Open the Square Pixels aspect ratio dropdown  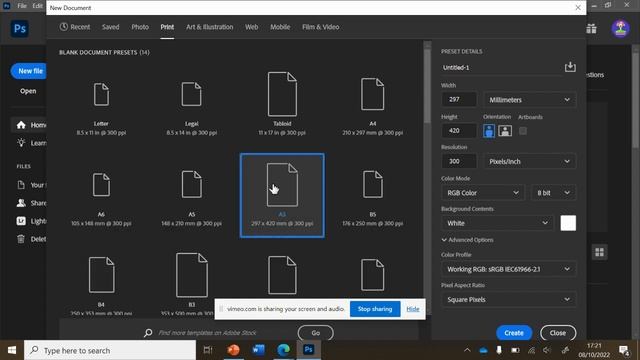[509, 299]
